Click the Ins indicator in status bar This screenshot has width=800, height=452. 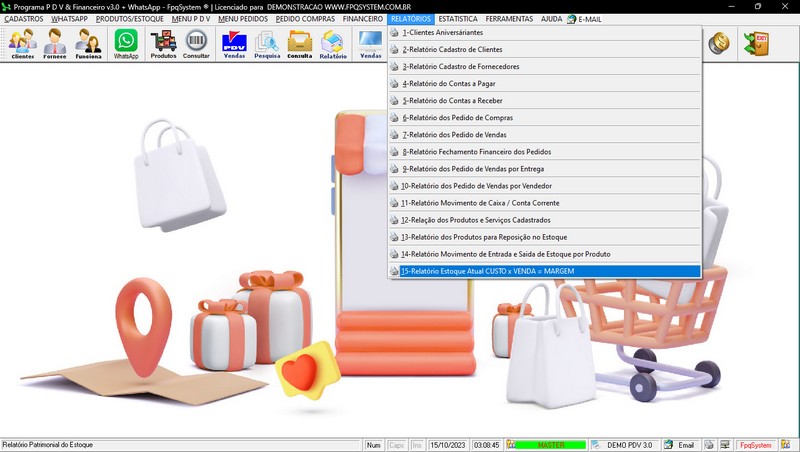point(417,445)
